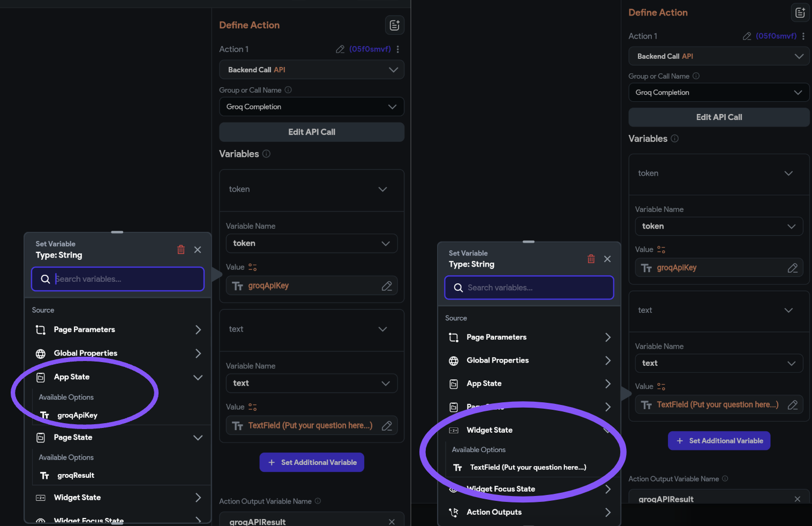Click the three-dot menu next to left Action 1
Viewport: 812px width, 526px height.
398,49
